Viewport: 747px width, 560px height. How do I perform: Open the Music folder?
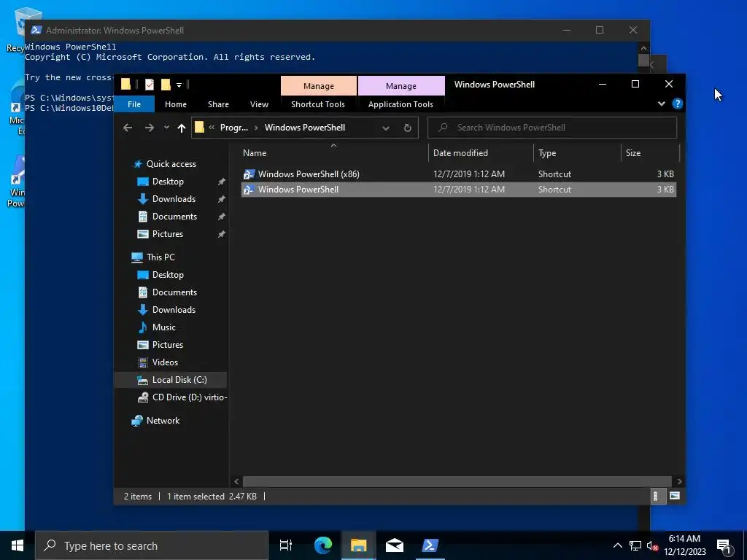(x=163, y=327)
